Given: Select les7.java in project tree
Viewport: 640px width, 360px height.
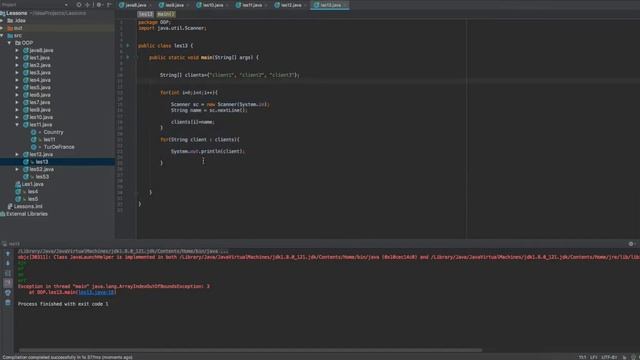Looking at the screenshot, I should pyautogui.click(x=40, y=102).
